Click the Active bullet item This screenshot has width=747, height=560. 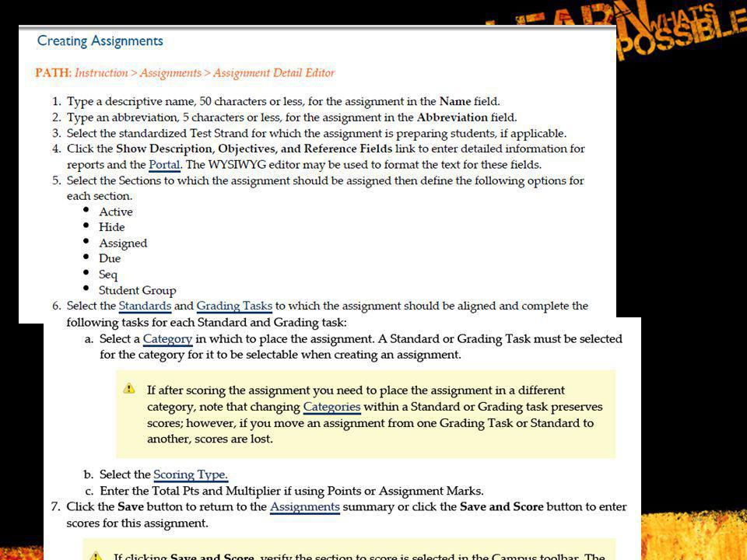click(x=116, y=212)
